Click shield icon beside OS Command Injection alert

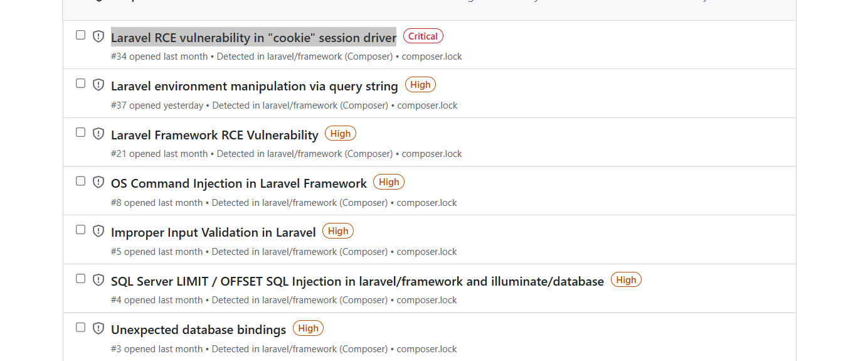pyautogui.click(x=98, y=182)
